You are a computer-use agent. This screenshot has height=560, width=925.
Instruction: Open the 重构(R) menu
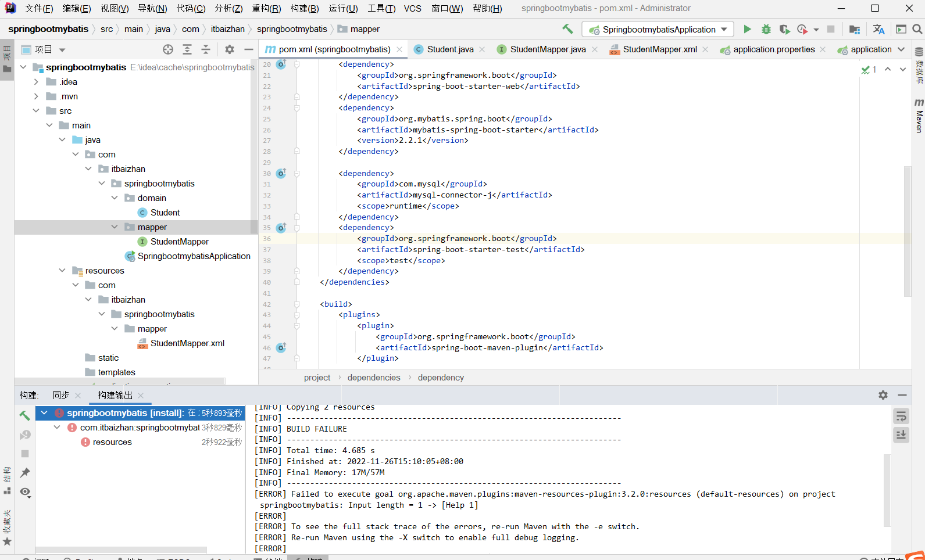[x=266, y=8]
